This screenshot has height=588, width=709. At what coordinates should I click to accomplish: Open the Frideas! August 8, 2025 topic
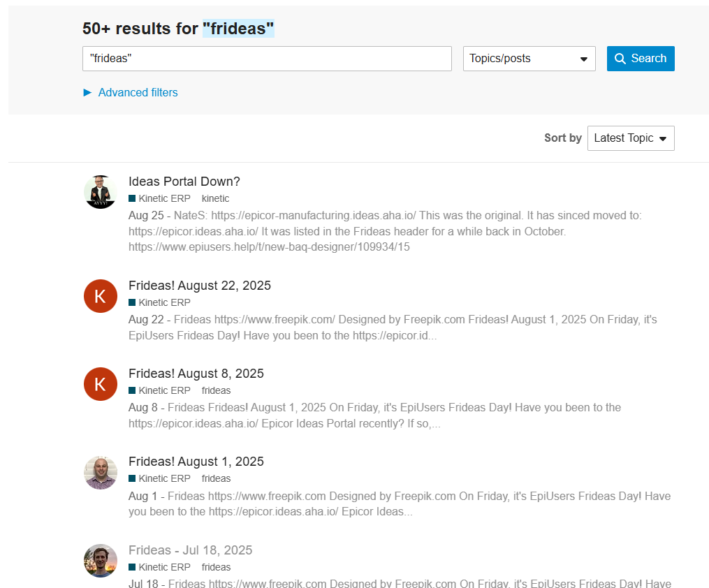(x=196, y=374)
